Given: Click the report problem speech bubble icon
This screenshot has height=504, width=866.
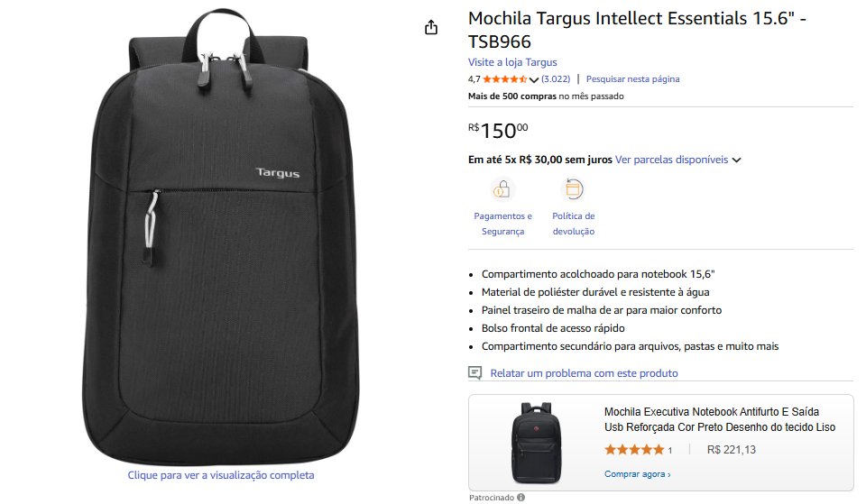Looking at the screenshot, I should pyautogui.click(x=475, y=373).
